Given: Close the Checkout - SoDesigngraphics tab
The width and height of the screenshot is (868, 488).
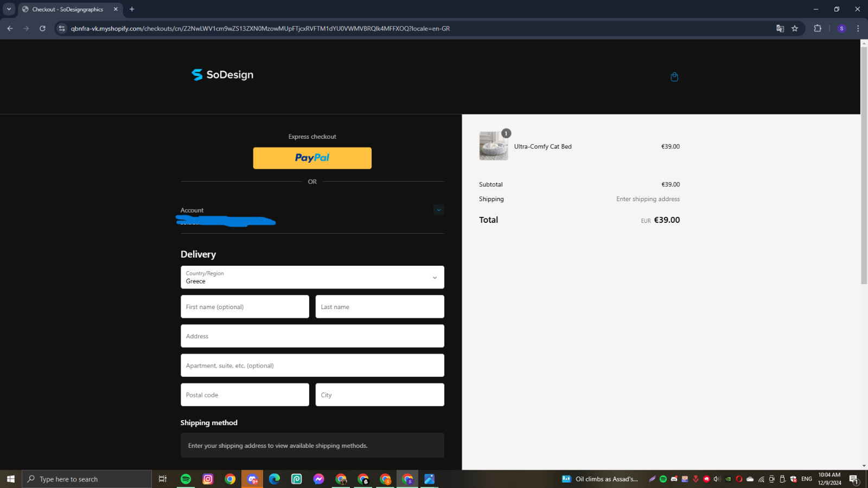Looking at the screenshot, I should click(116, 9).
